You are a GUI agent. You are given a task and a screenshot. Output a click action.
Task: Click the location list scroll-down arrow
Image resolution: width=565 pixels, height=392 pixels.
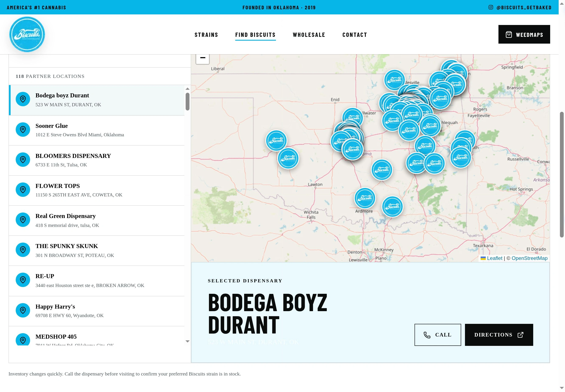point(188,341)
